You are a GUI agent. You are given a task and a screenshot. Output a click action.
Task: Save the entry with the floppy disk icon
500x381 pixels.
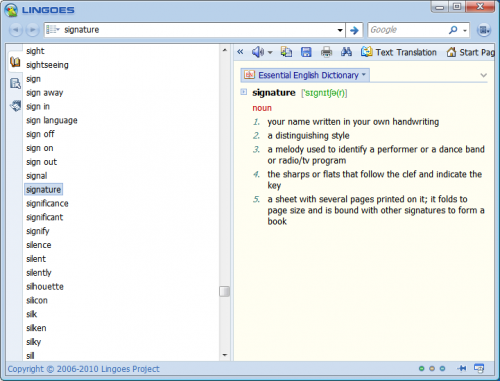[306, 52]
